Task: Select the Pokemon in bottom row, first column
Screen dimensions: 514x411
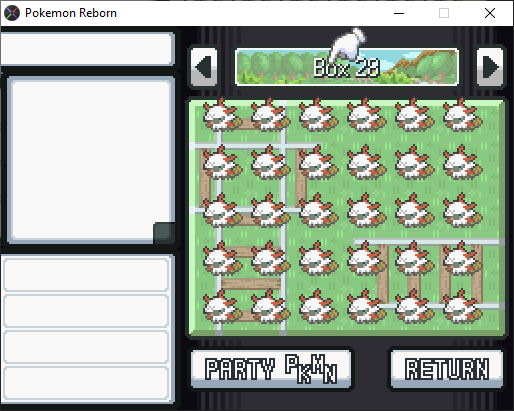Action: [222, 307]
